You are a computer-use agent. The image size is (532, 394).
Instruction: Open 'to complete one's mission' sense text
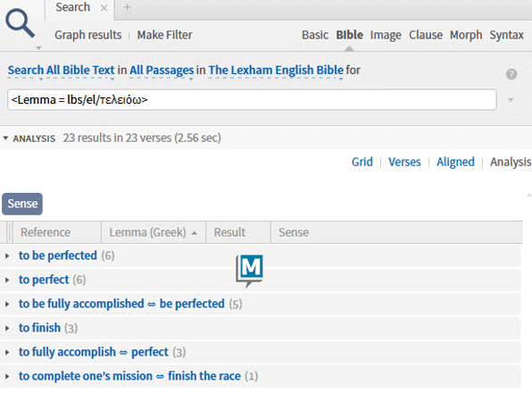coord(129,376)
